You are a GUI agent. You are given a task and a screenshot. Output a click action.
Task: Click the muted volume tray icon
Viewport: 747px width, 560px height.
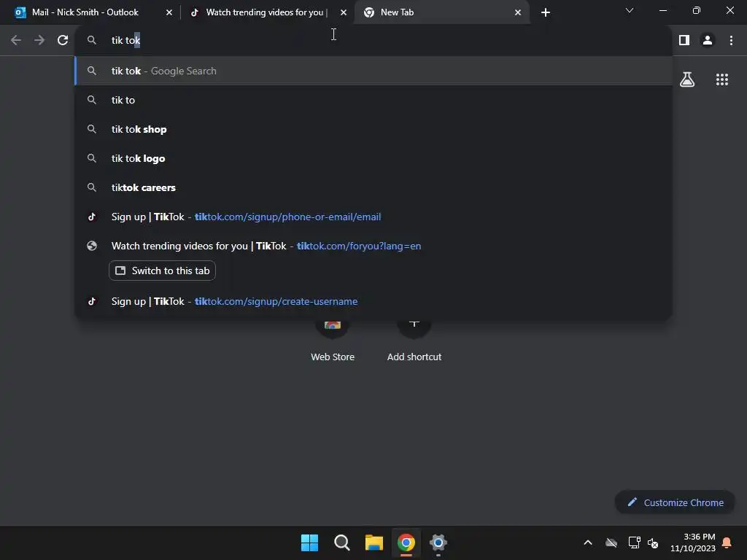(x=653, y=542)
